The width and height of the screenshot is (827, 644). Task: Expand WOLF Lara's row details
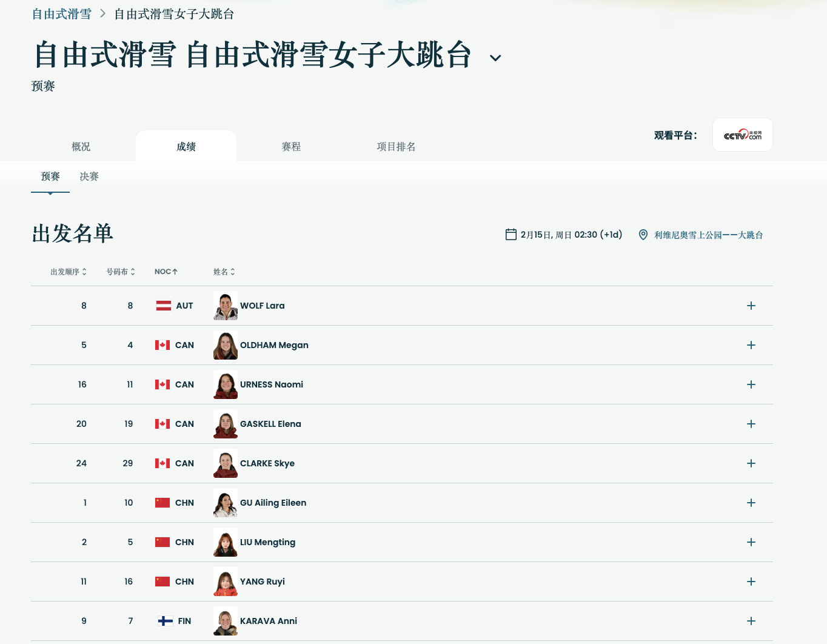coord(751,306)
